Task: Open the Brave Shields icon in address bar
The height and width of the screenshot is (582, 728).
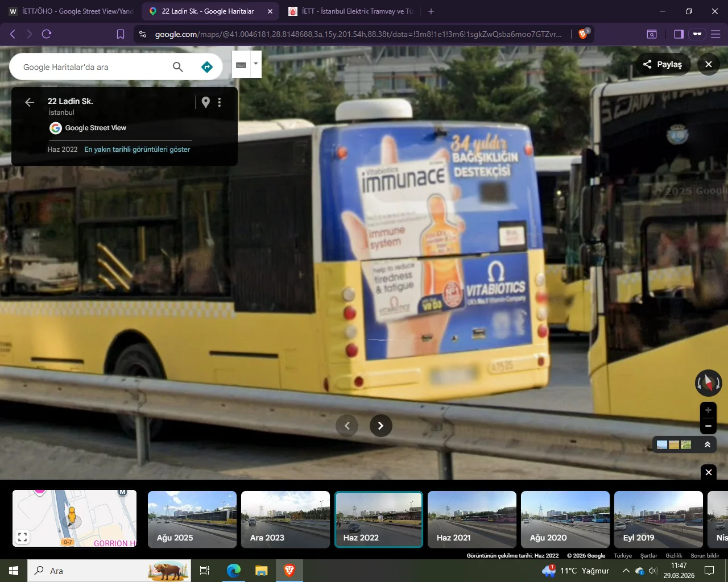Action: coord(583,34)
